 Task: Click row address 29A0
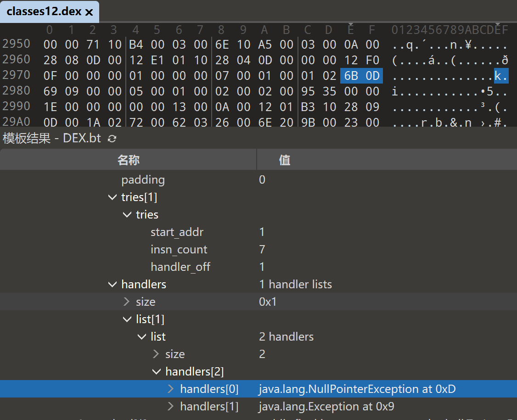coord(16,122)
